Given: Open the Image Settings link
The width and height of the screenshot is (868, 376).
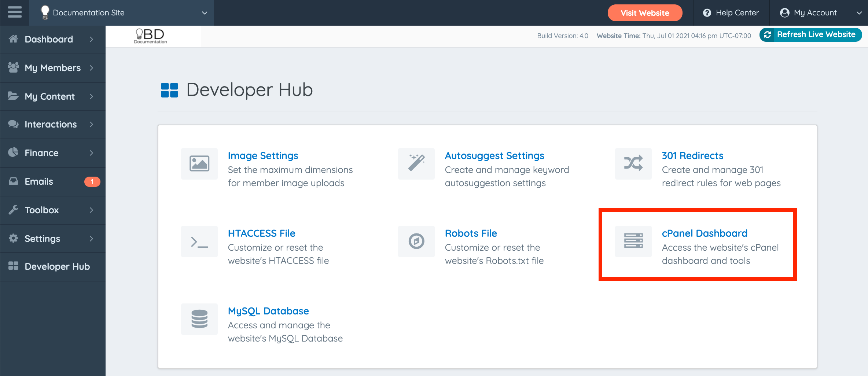Looking at the screenshot, I should 263,156.
